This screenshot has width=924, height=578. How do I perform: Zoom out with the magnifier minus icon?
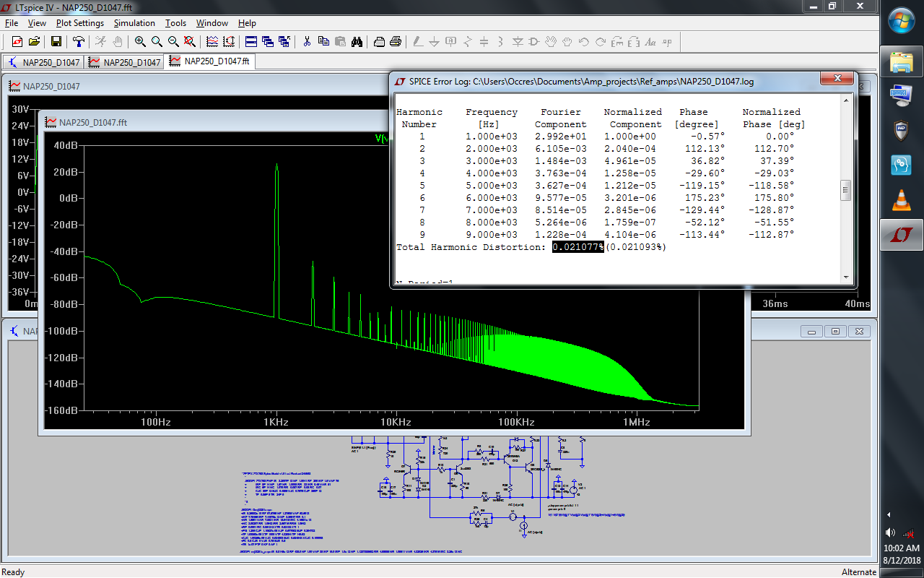(x=173, y=41)
